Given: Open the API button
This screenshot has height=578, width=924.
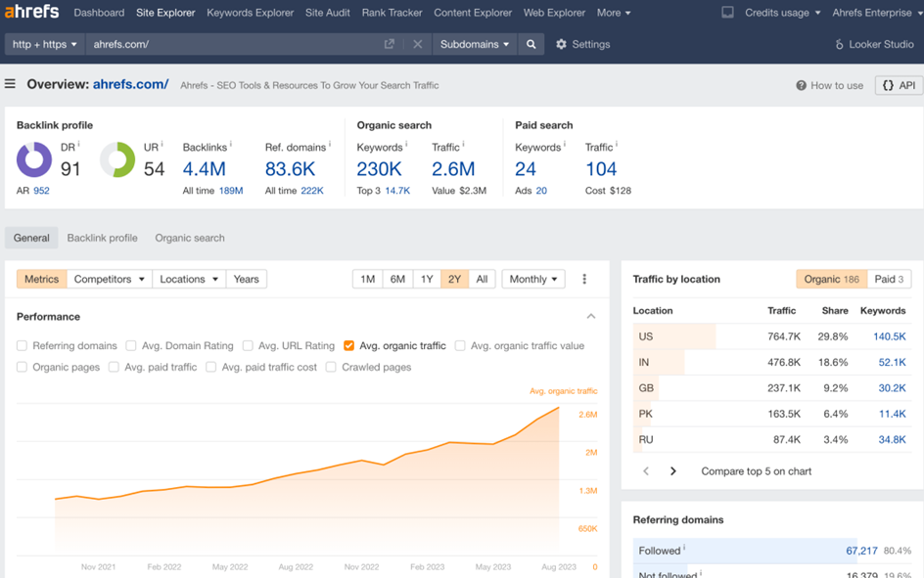Looking at the screenshot, I should pos(899,85).
